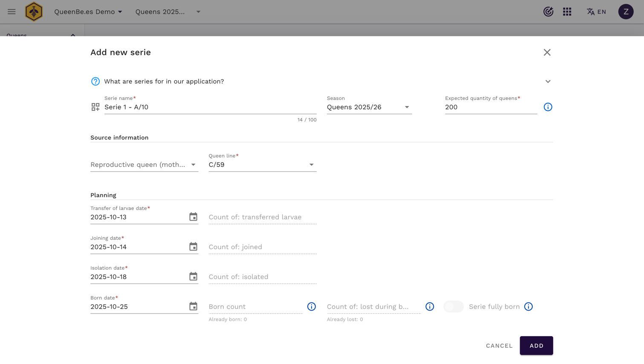Close the Add new serie dialog
The height and width of the screenshot is (364, 644).
(x=547, y=52)
